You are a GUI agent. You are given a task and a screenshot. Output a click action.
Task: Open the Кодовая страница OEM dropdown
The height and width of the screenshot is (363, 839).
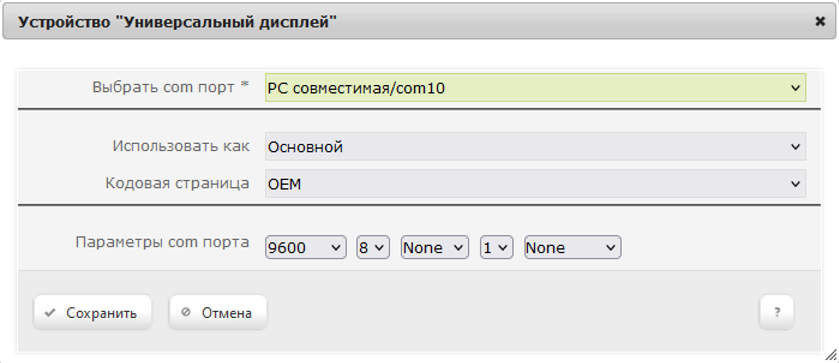click(535, 184)
